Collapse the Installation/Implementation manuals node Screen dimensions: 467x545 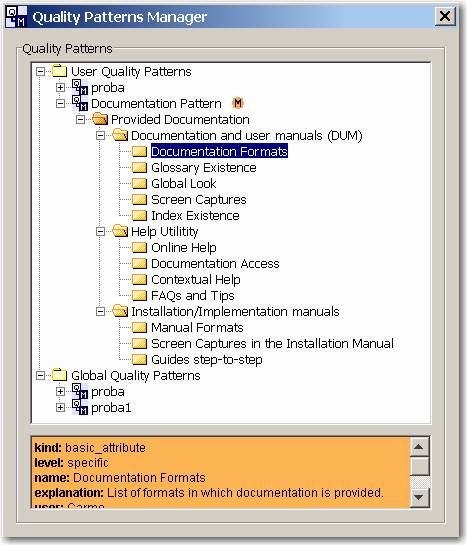(x=100, y=311)
